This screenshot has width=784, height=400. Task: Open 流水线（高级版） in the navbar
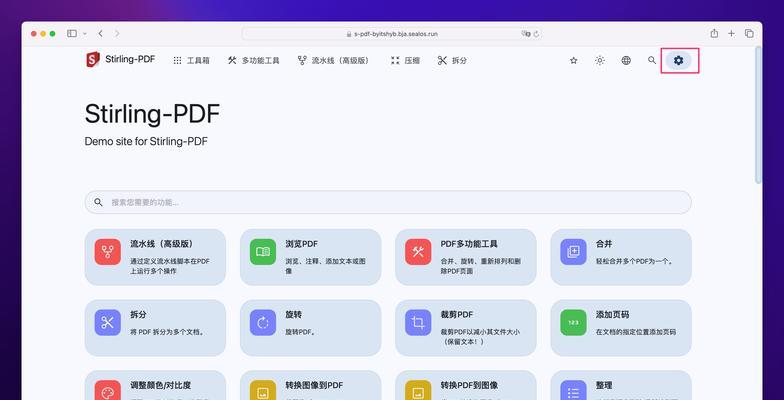click(334, 60)
